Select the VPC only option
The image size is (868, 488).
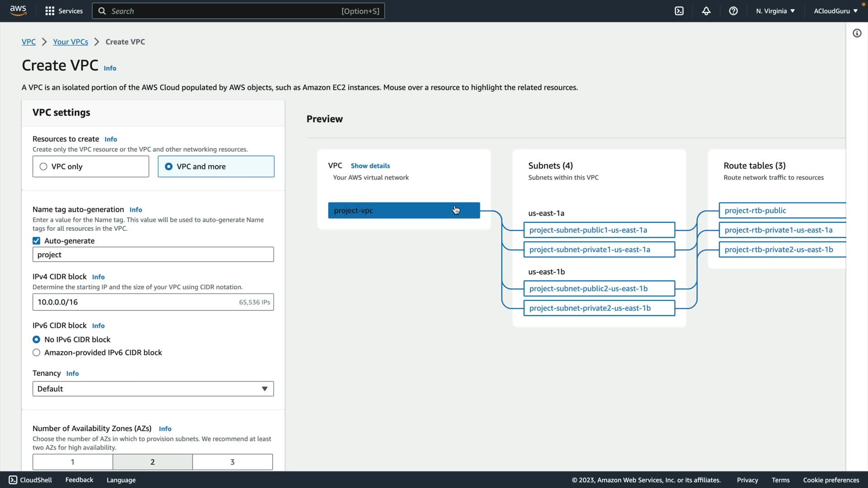[43, 167]
